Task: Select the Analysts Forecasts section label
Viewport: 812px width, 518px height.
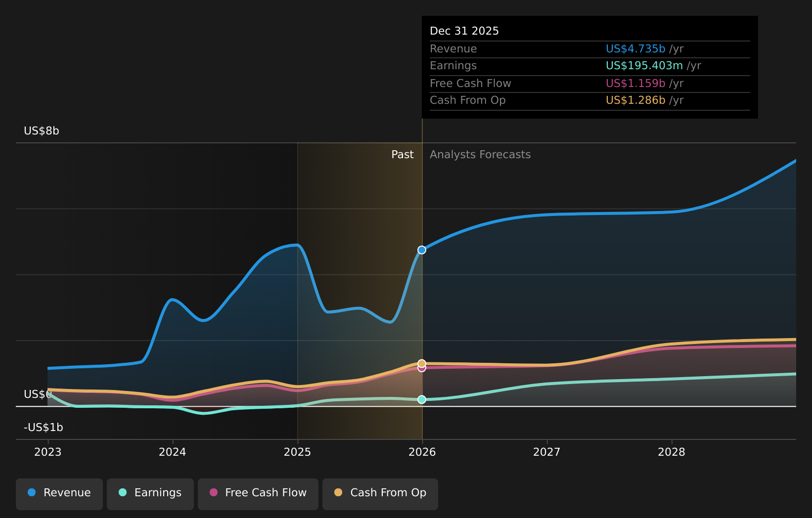Action: coord(480,154)
